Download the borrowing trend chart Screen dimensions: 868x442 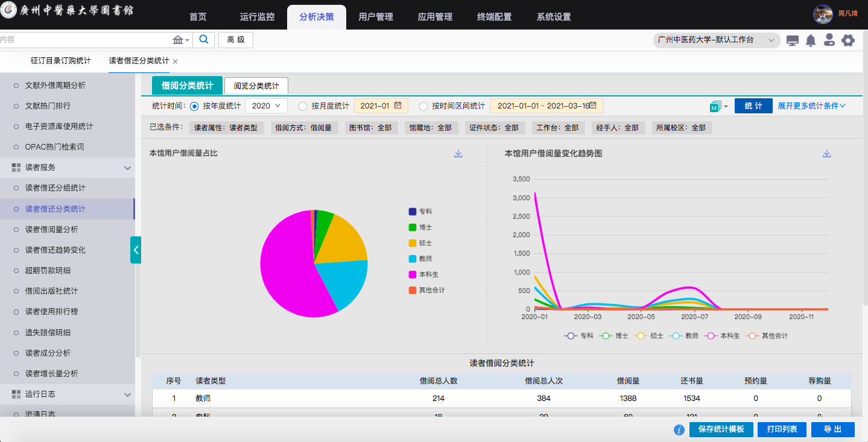(x=827, y=154)
